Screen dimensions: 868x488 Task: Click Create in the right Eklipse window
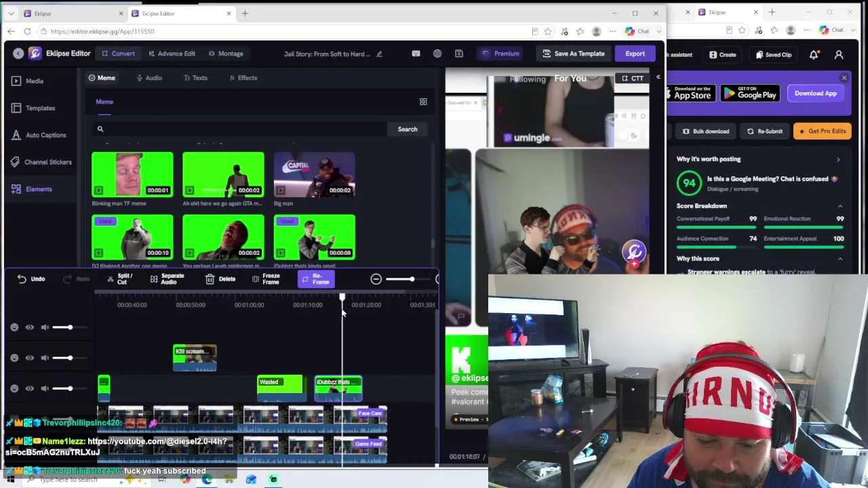723,55
